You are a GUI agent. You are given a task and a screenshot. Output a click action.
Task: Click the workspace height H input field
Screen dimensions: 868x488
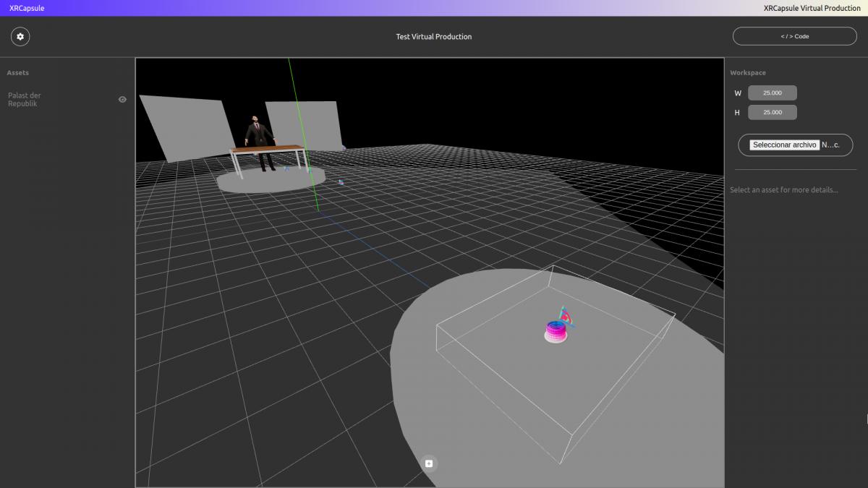[x=772, y=112]
